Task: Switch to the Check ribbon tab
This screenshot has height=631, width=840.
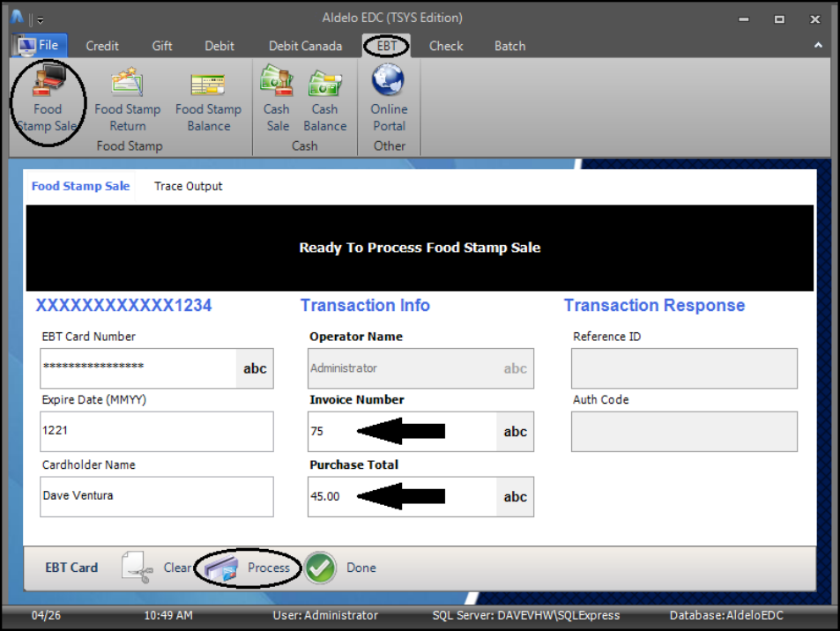Action: coord(446,46)
